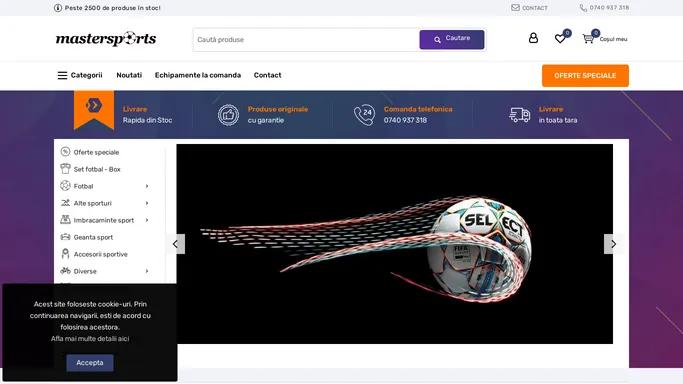The width and height of the screenshot is (683, 384).
Task: Click the delivery truck icon
Action: pyautogui.click(x=520, y=115)
